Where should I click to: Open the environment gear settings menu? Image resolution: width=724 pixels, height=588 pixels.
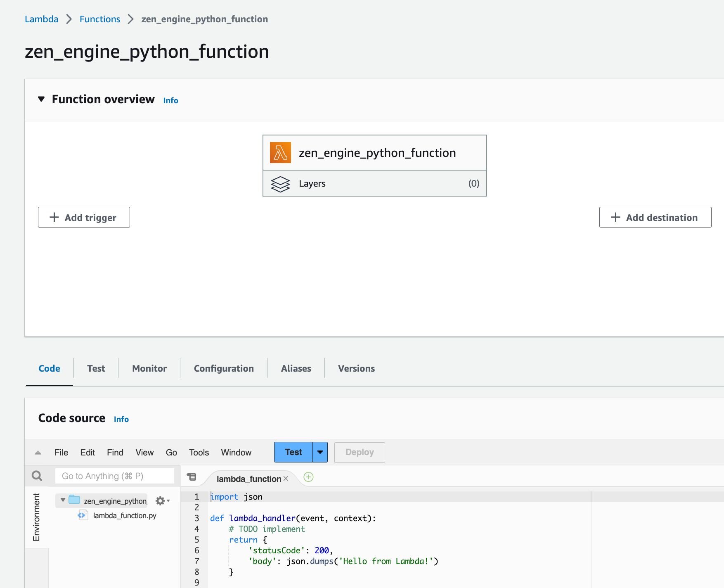pyautogui.click(x=162, y=501)
